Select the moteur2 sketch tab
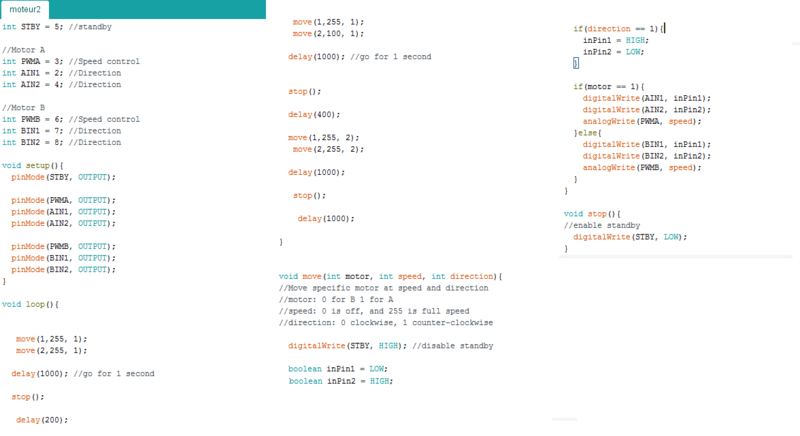The image size is (800, 436). [x=24, y=9]
